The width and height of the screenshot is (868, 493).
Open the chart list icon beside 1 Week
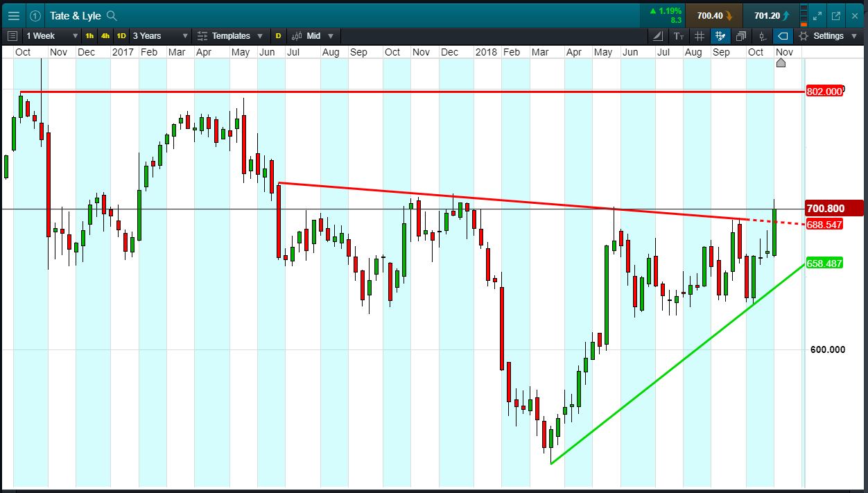pyautogui.click(x=12, y=36)
